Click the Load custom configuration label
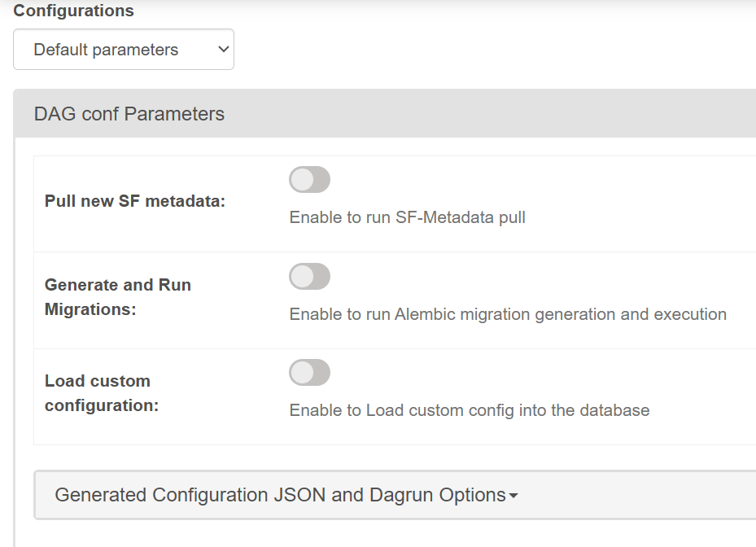The width and height of the screenshot is (756, 547). tap(101, 393)
